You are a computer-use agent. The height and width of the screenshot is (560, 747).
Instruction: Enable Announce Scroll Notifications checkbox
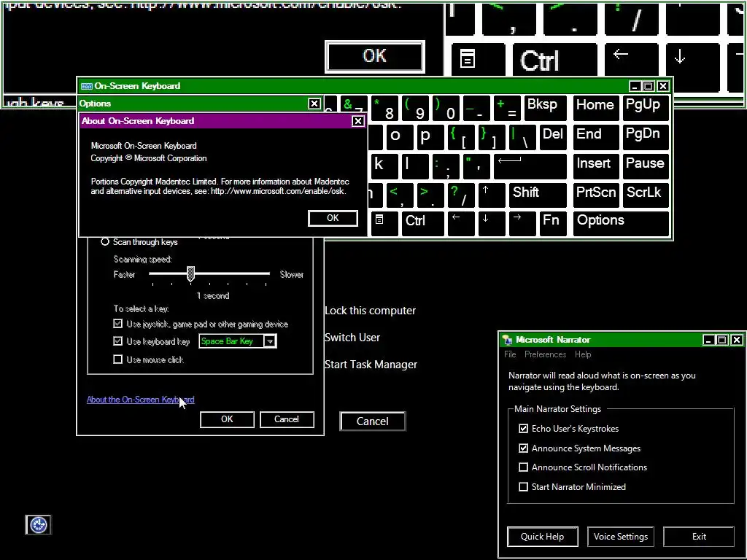[524, 467]
